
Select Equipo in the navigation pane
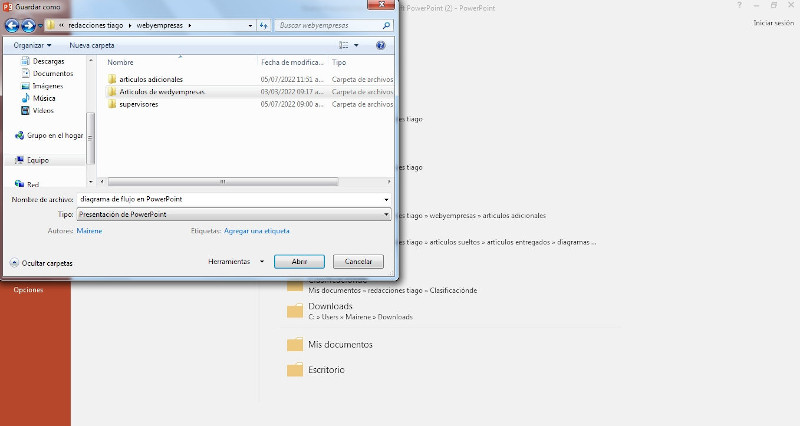[x=32, y=160]
